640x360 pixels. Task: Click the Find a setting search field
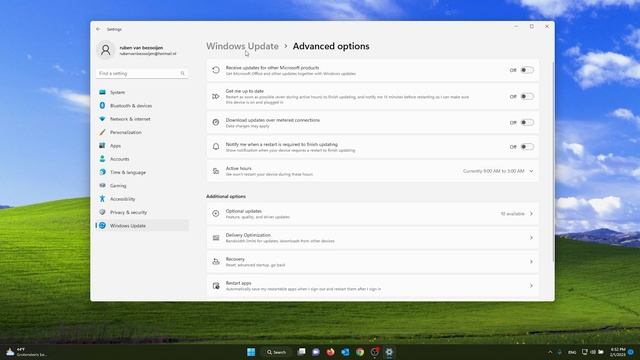(x=142, y=73)
